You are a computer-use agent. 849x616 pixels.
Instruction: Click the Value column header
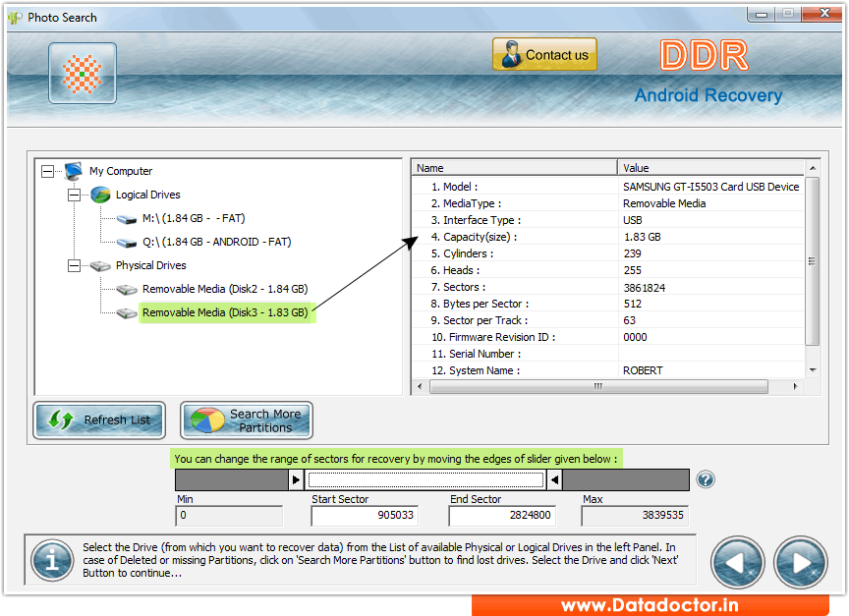[x=710, y=168]
